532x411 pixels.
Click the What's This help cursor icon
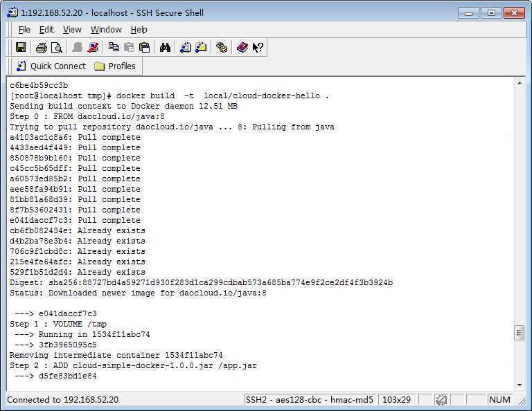[x=258, y=48]
